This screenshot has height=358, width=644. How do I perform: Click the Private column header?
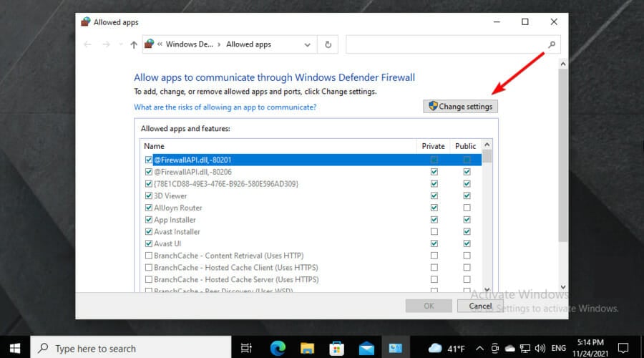coord(434,146)
